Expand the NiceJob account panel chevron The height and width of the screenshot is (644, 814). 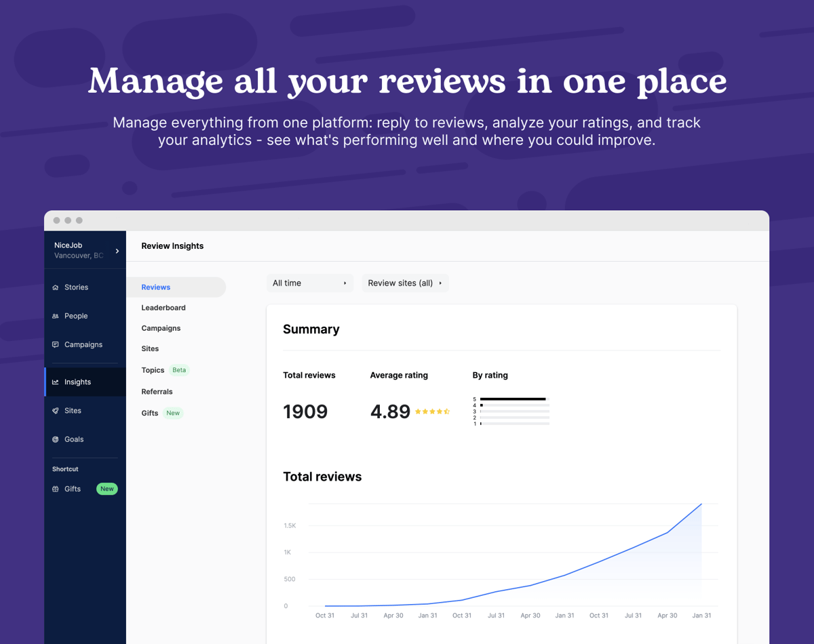pyautogui.click(x=116, y=250)
